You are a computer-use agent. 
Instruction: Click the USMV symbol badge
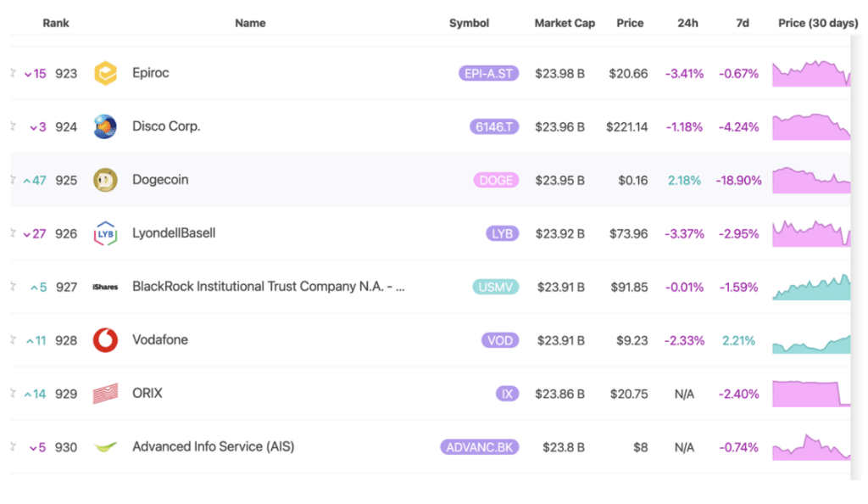point(495,287)
